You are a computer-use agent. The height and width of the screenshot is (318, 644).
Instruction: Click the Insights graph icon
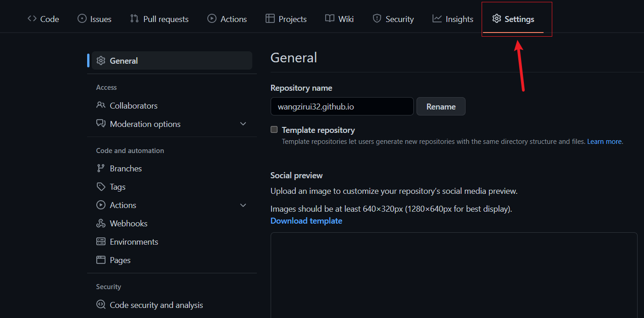pyautogui.click(x=437, y=19)
